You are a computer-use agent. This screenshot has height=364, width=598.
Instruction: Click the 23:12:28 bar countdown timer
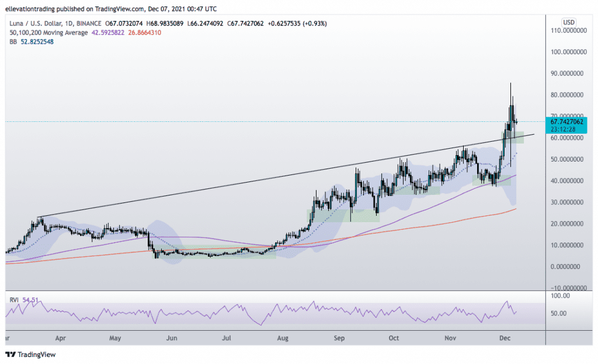pyautogui.click(x=562, y=129)
